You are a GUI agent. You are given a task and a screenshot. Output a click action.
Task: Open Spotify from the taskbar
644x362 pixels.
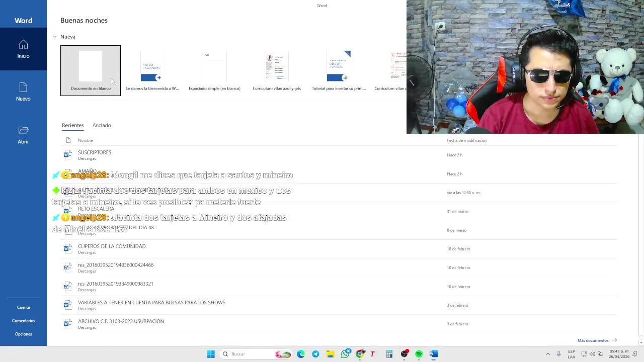(x=419, y=354)
